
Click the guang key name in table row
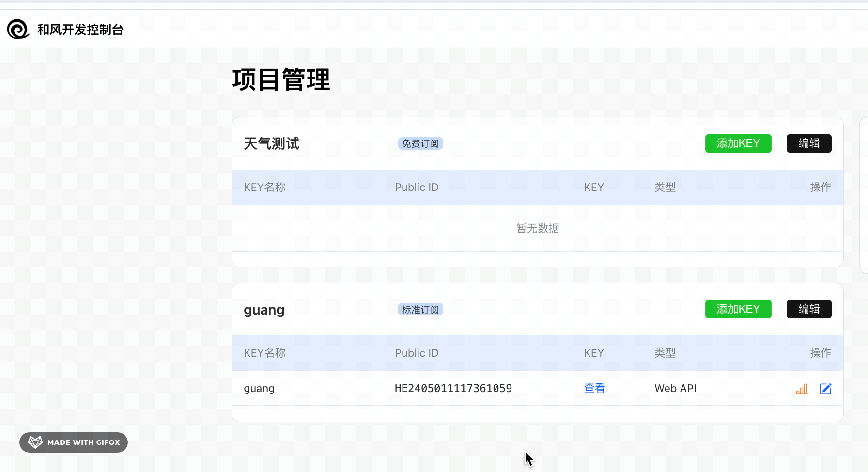pos(259,389)
